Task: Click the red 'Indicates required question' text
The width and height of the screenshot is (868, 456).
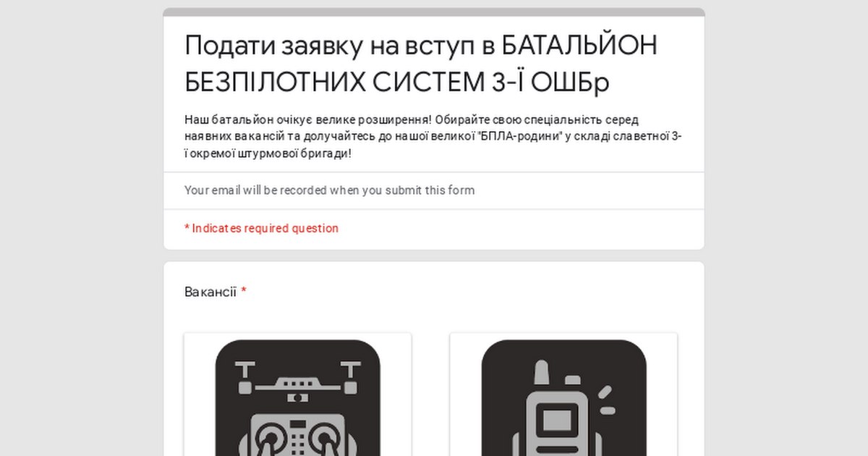Action: [261, 228]
